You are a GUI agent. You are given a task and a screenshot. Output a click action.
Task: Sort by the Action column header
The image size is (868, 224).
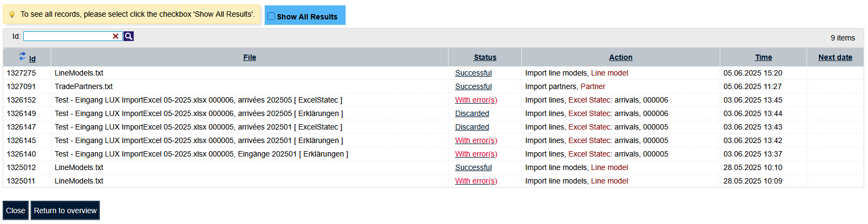[621, 57]
